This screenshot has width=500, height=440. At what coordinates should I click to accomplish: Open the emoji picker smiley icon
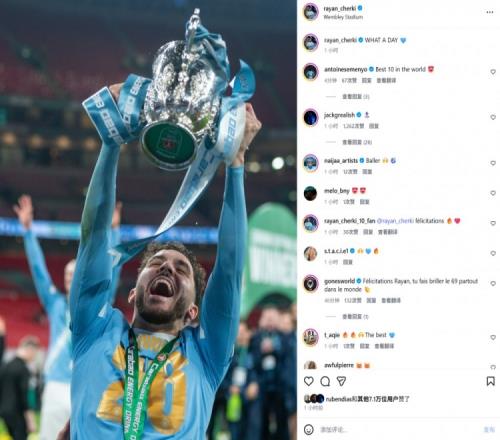click(309, 430)
